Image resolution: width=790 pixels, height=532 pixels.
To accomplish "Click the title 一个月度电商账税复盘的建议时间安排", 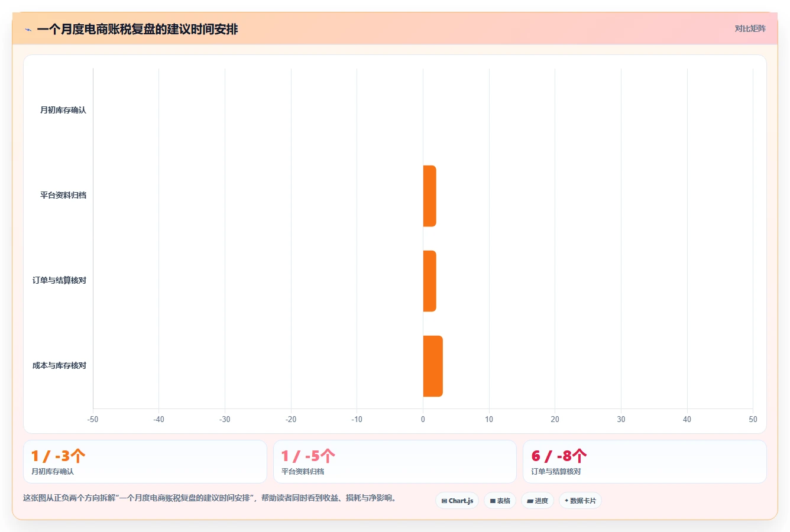I will click(x=137, y=30).
